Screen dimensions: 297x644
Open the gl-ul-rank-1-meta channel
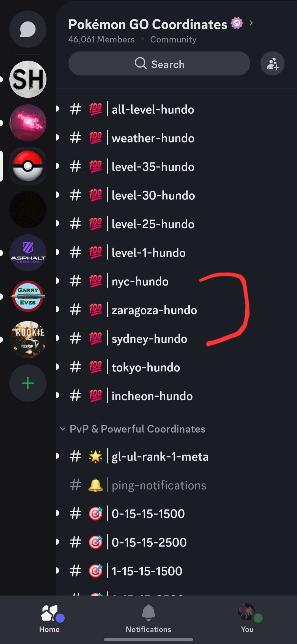[x=176, y=457]
